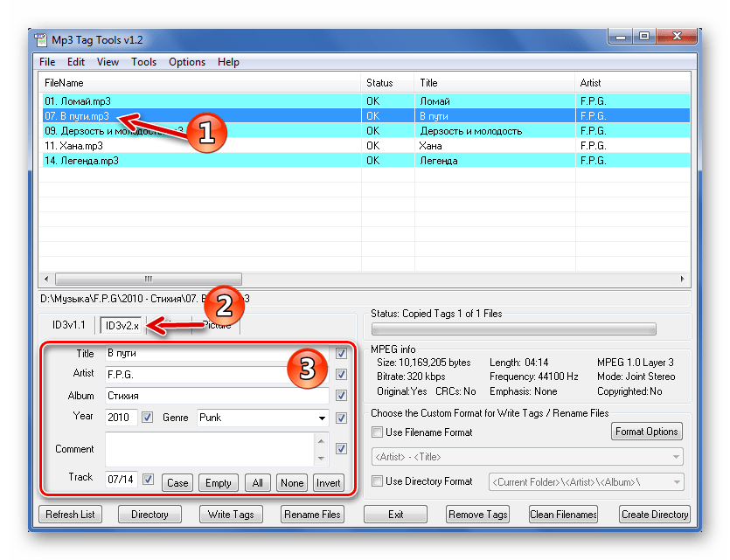This screenshot has height=560, width=730.
Task: Open the Tools menu
Action: click(143, 62)
